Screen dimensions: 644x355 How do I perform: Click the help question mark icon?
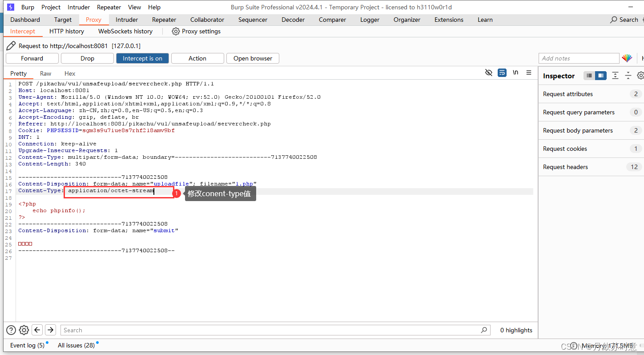(11, 330)
